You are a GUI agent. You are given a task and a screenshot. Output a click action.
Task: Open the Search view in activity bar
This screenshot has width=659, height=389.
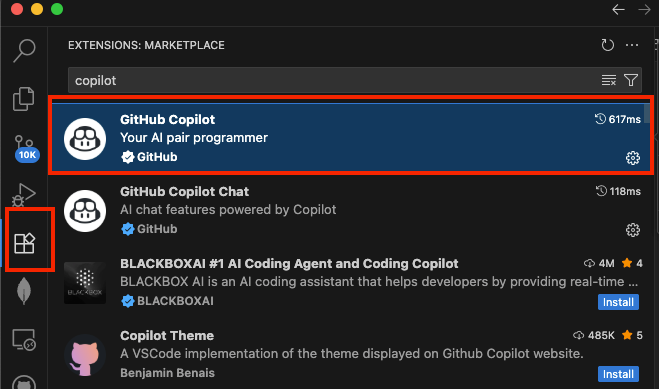(24, 50)
